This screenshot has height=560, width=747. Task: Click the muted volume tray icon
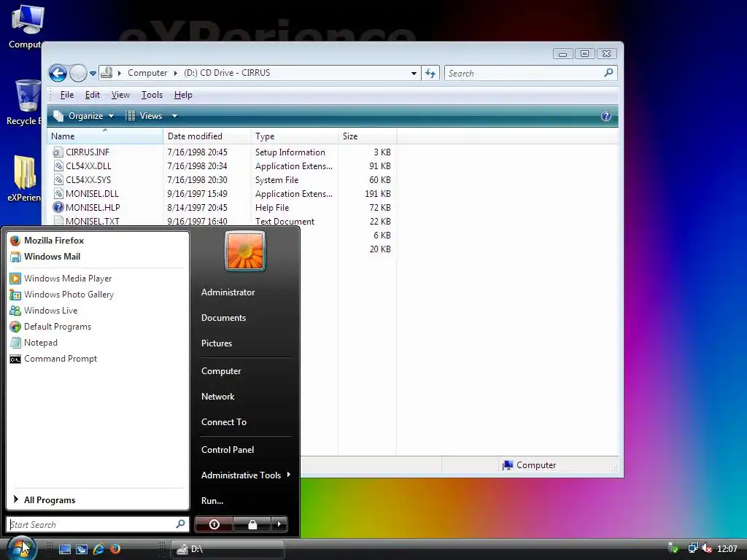pyautogui.click(x=707, y=548)
